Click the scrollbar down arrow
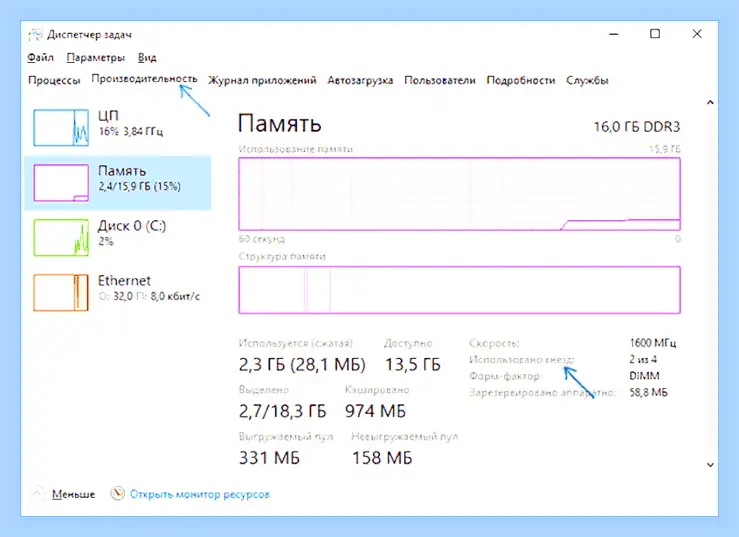This screenshot has width=739, height=537. (x=710, y=465)
